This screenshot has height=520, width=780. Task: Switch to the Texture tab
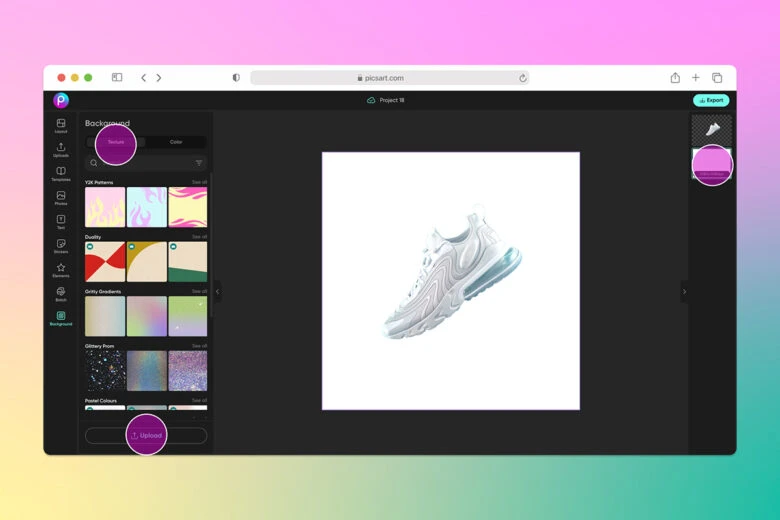click(116, 142)
